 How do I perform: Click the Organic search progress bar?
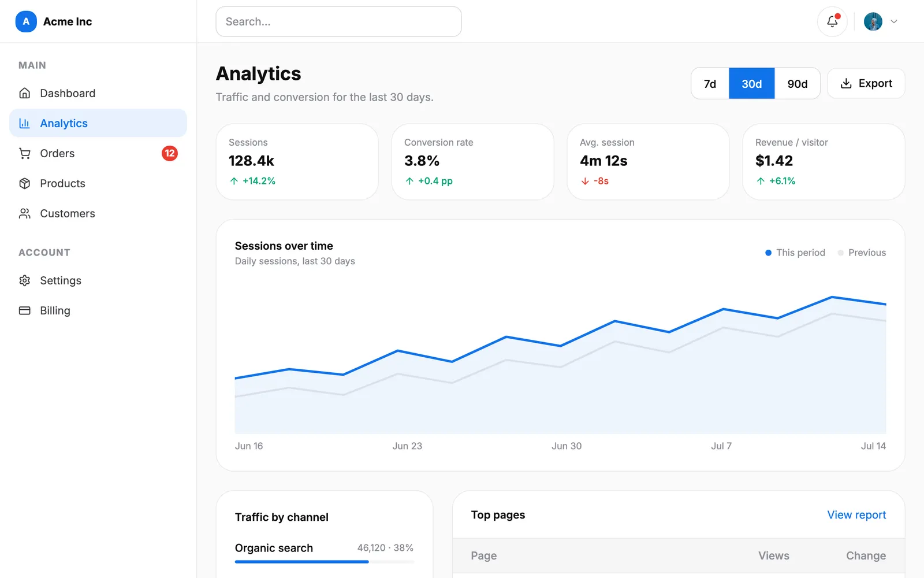(x=325, y=562)
